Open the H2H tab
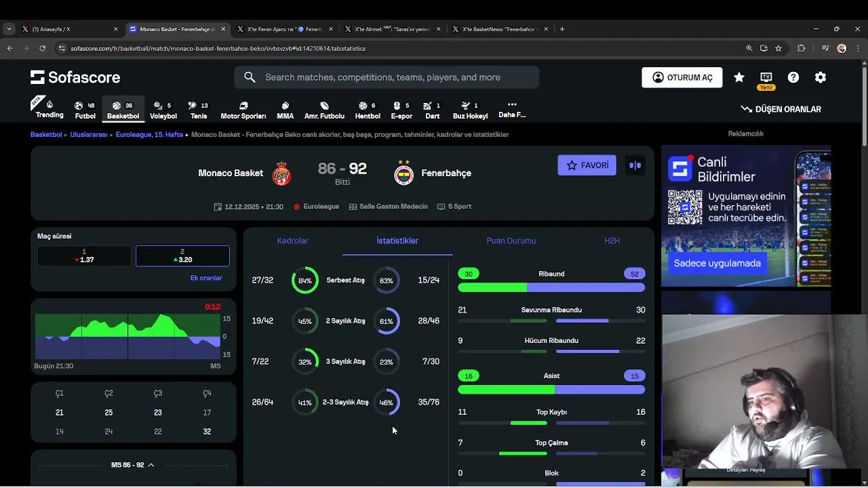Viewport: 868px width, 488px height. [612, 241]
